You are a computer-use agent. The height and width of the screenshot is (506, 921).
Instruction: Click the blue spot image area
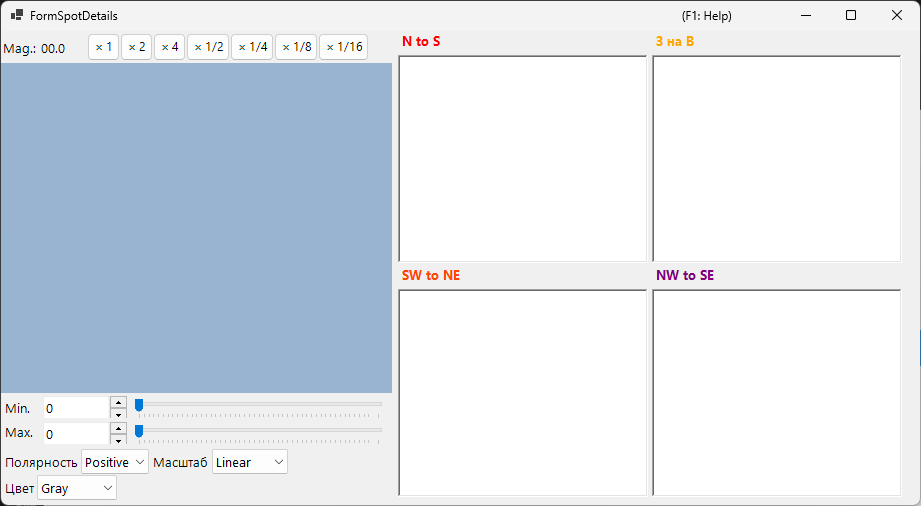tap(196, 228)
